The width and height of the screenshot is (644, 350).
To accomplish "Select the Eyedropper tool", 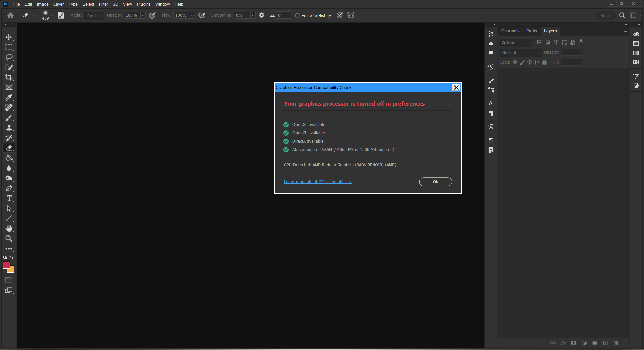I will 9,97.
